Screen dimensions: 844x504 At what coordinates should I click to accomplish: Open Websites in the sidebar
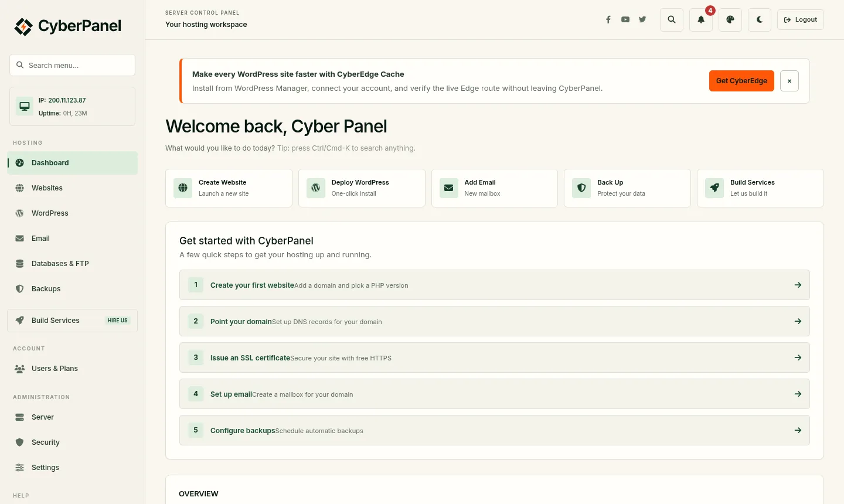(x=73, y=188)
